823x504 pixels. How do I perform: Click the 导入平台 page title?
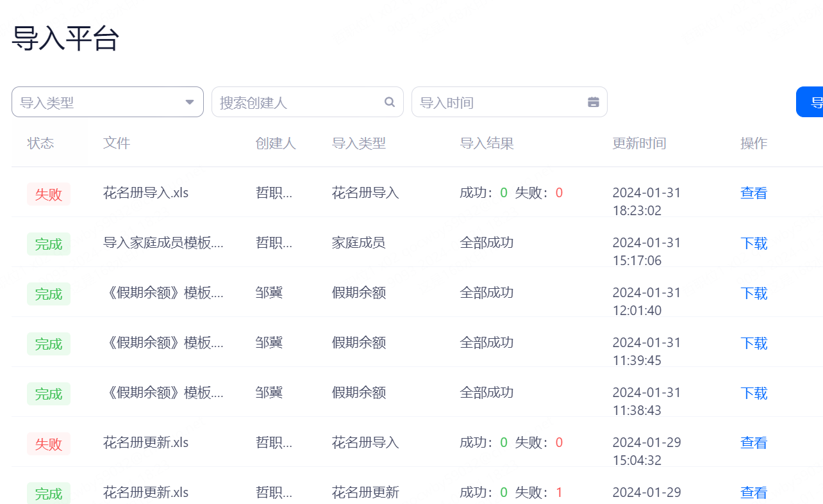tap(65, 38)
